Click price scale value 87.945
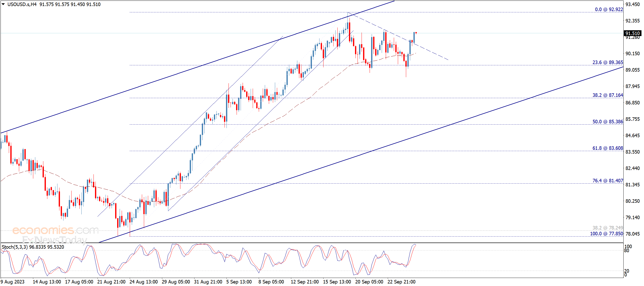 coord(632,86)
